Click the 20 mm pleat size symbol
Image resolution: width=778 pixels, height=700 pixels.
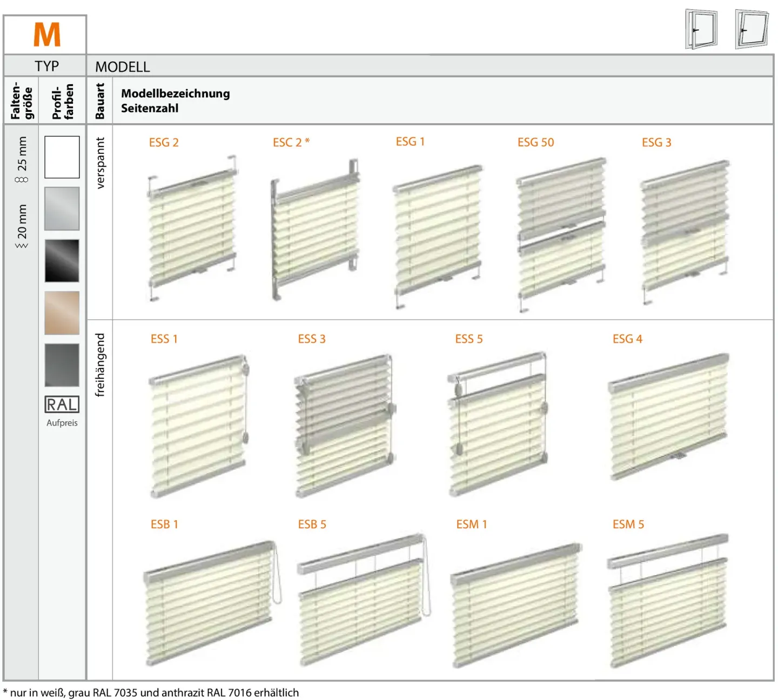(x=22, y=246)
